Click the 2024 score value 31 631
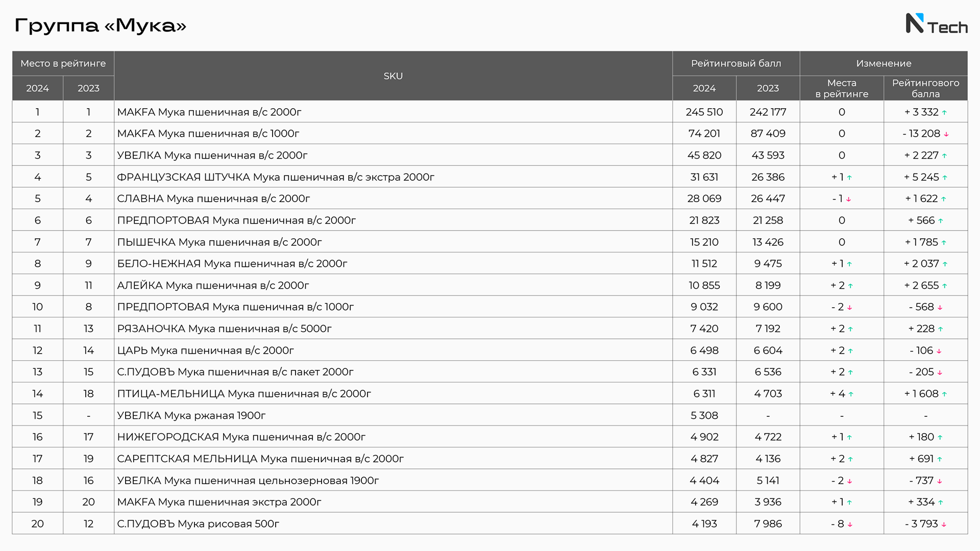This screenshot has height=551, width=980. 704,177
